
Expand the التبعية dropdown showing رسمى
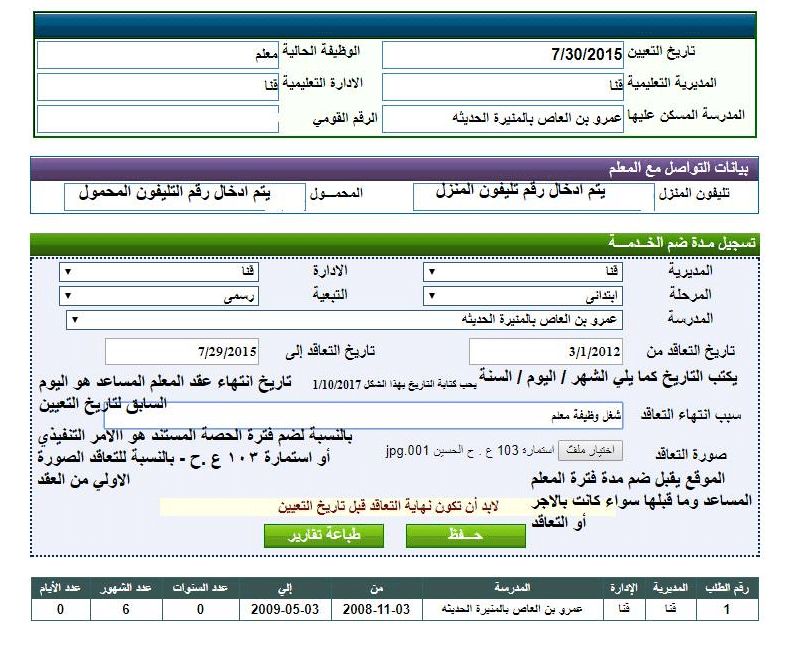tap(159, 296)
